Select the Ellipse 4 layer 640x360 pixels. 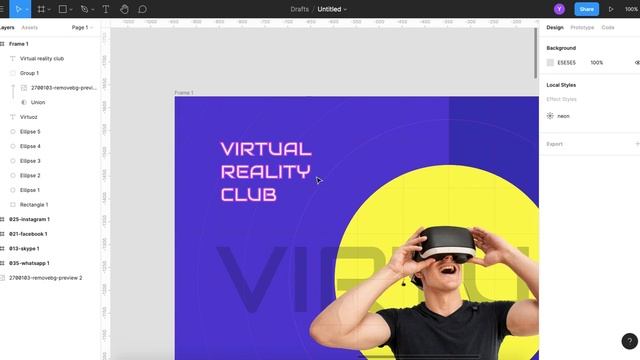coord(30,146)
